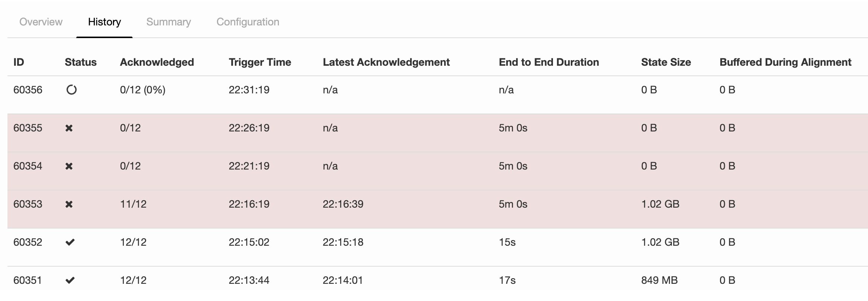Select the History tab
Screen dimensions: 868x301
coord(104,22)
